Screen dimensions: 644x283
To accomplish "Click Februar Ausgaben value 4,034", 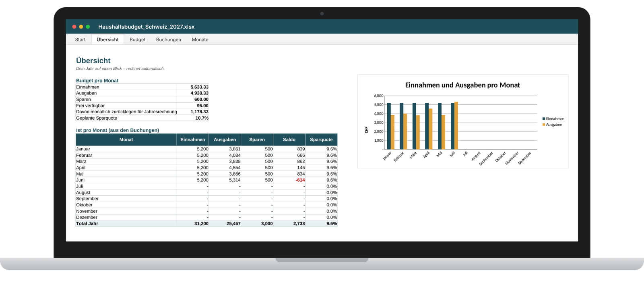I will tap(235, 155).
